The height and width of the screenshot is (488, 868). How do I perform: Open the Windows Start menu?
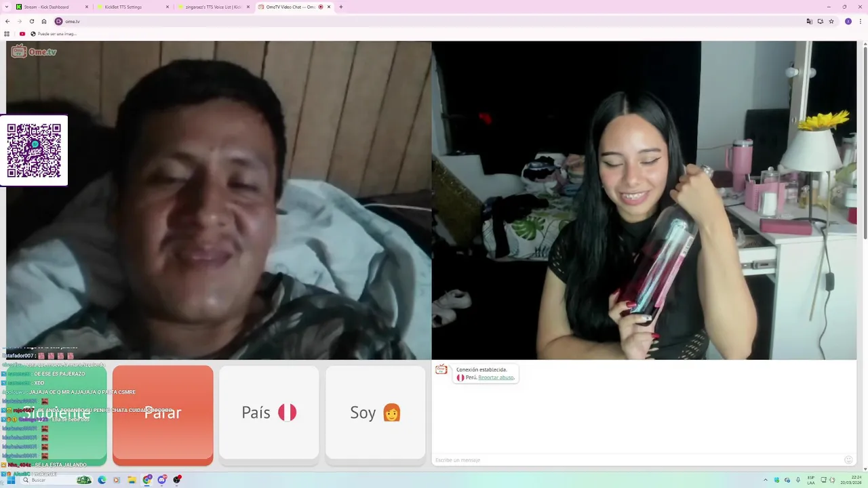10,480
